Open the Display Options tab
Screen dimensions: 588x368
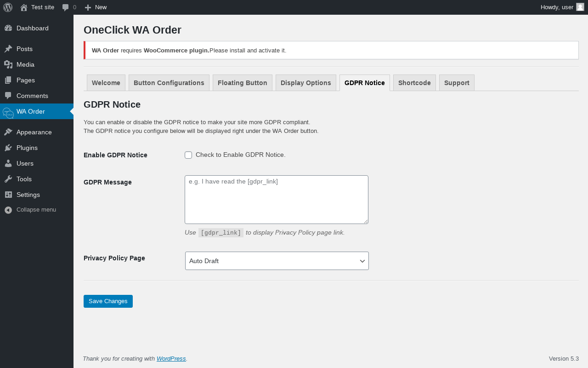click(x=306, y=83)
